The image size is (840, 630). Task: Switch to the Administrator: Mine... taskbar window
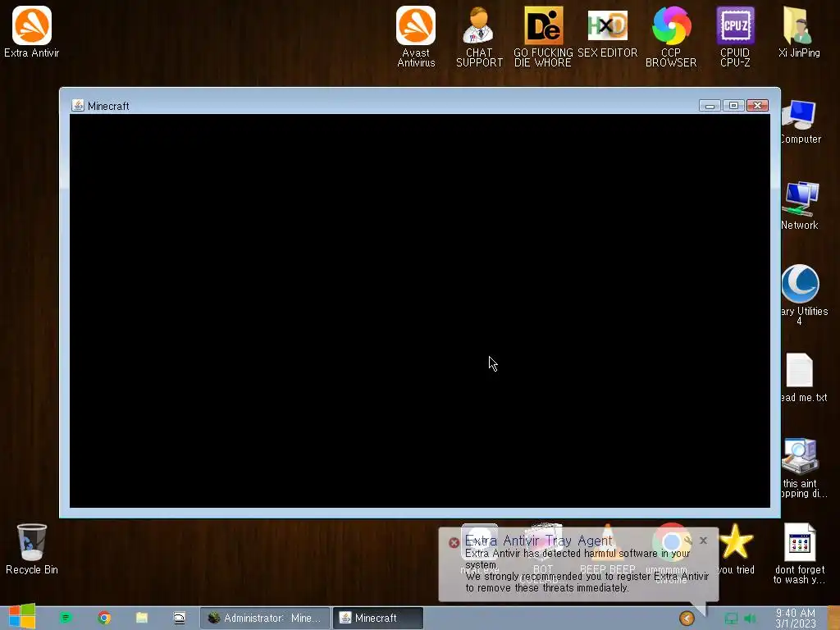(265, 618)
